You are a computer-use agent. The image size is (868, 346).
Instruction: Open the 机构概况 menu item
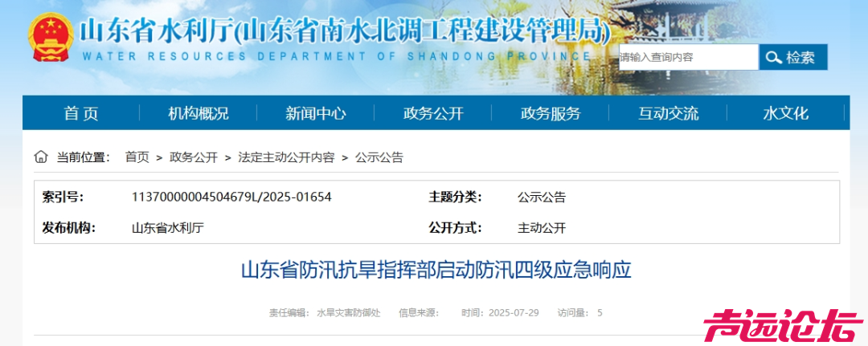[199, 113]
